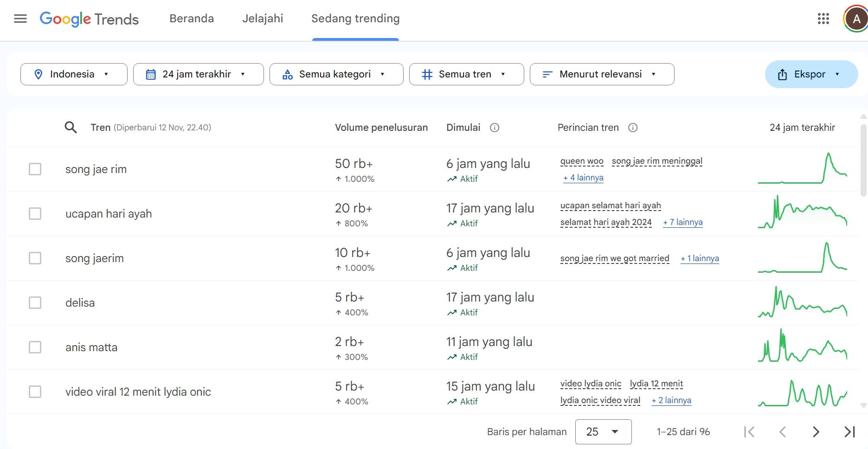This screenshot has width=868, height=449.
Task: Open the Menurut relevansi sort dropdown
Action: 602,74
